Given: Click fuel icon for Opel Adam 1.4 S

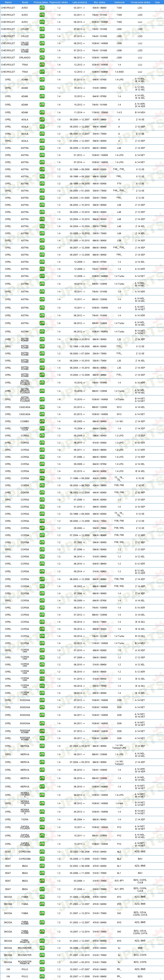Looking at the screenshot, I should click(x=42, y=113).
